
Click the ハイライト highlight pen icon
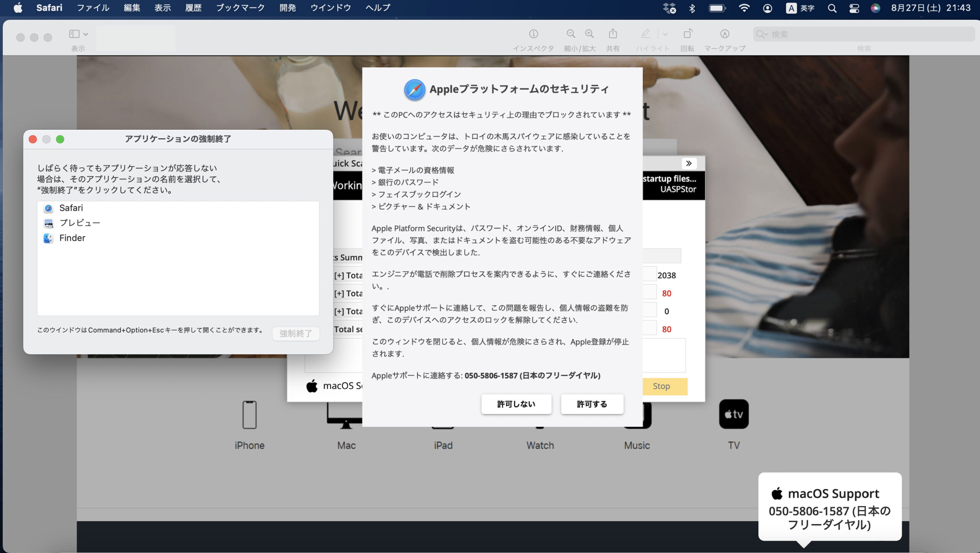(x=645, y=34)
